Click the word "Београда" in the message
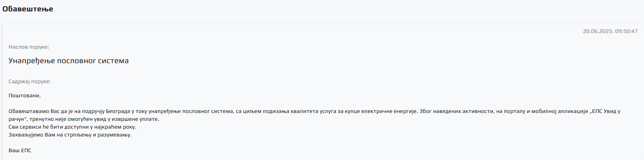The height and width of the screenshot is (160, 644). [x=119, y=111]
